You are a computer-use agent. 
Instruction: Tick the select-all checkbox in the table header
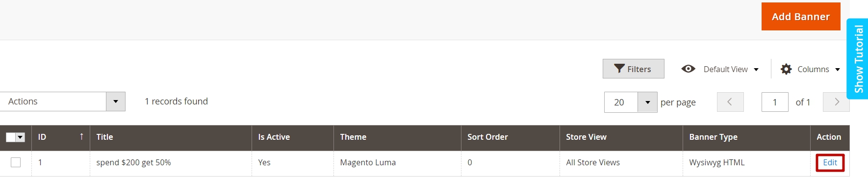(x=11, y=137)
